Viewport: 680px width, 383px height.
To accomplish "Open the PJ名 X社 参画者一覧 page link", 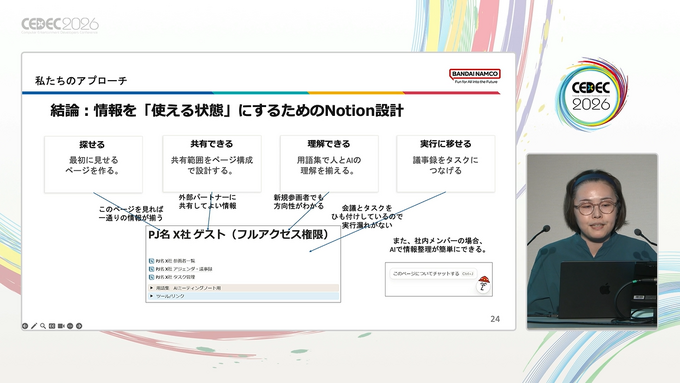I will [x=175, y=261].
